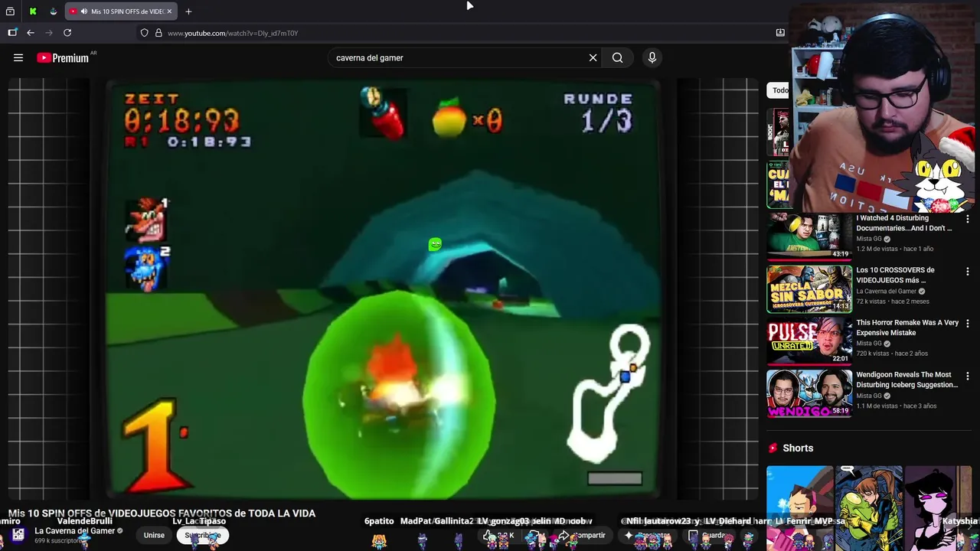Image resolution: width=980 pixels, height=551 pixels.
Task: Open the Shorts section heading
Action: 798,448
